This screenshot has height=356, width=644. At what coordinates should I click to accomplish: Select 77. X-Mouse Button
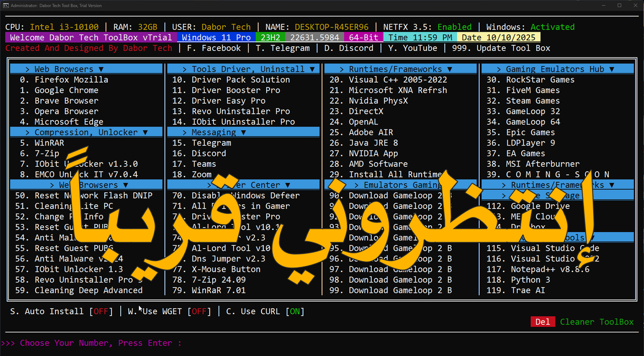click(x=216, y=269)
